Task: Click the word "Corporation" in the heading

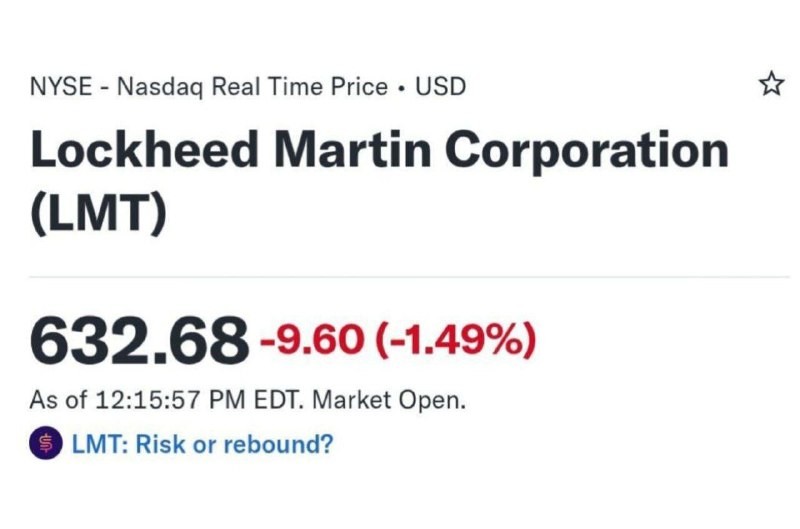Action: [586, 150]
